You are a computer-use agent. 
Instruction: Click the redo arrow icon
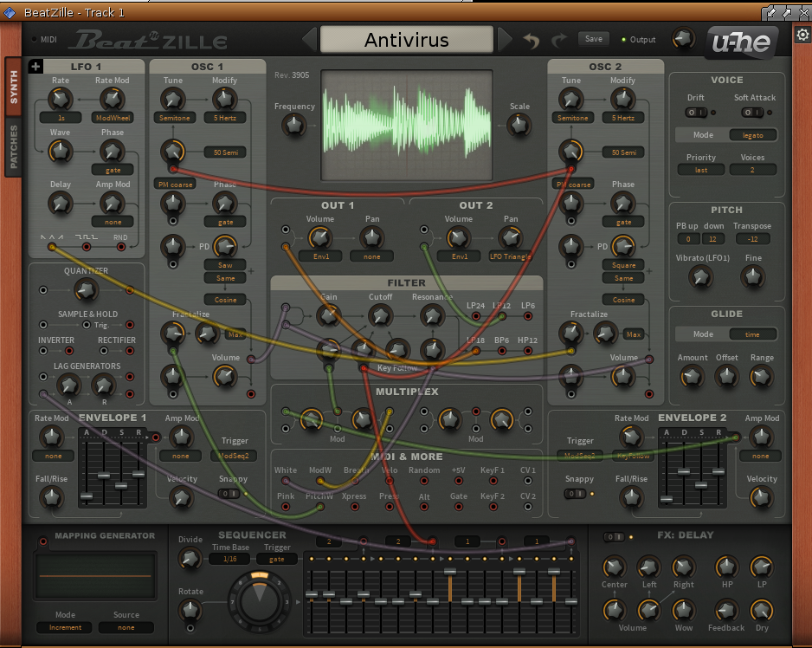[559, 40]
